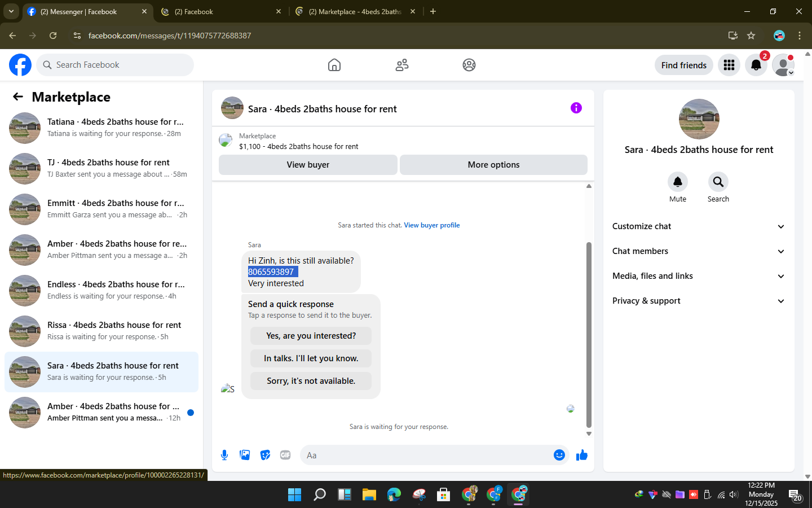Select Sara's conversation in the list

pos(101,372)
